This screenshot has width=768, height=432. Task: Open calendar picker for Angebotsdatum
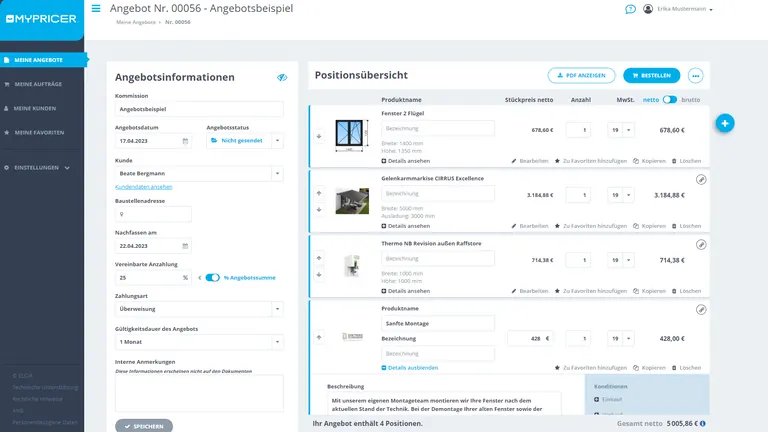coord(185,141)
